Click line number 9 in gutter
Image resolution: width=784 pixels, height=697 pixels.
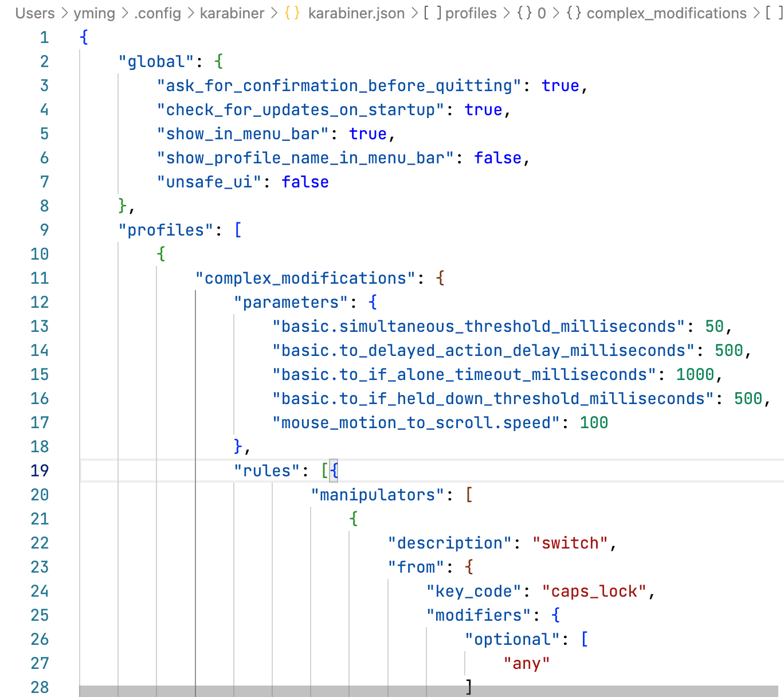click(45, 230)
